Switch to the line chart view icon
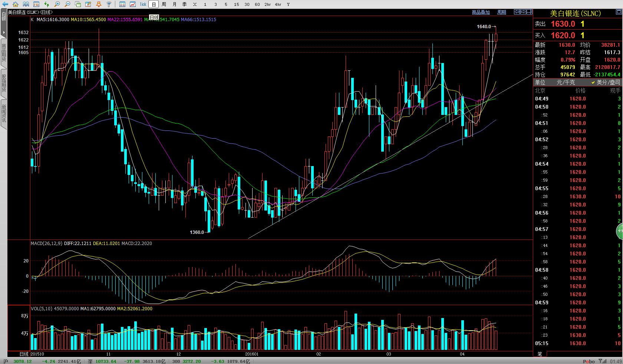 (133, 4)
